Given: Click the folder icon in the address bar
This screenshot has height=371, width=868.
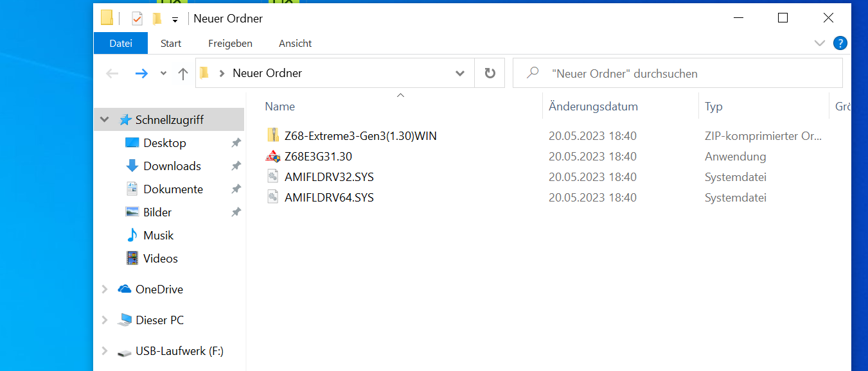Looking at the screenshot, I should pos(204,73).
